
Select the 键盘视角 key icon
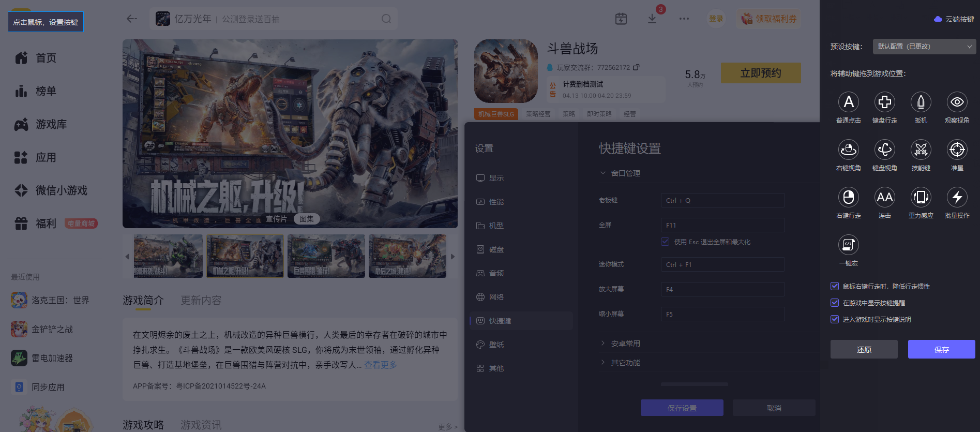click(x=885, y=150)
